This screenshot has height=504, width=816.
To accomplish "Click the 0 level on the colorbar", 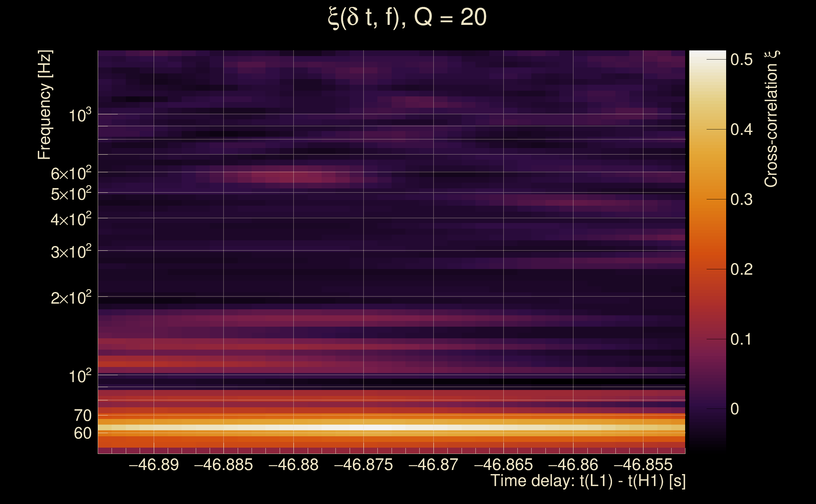I will tap(707, 409).
